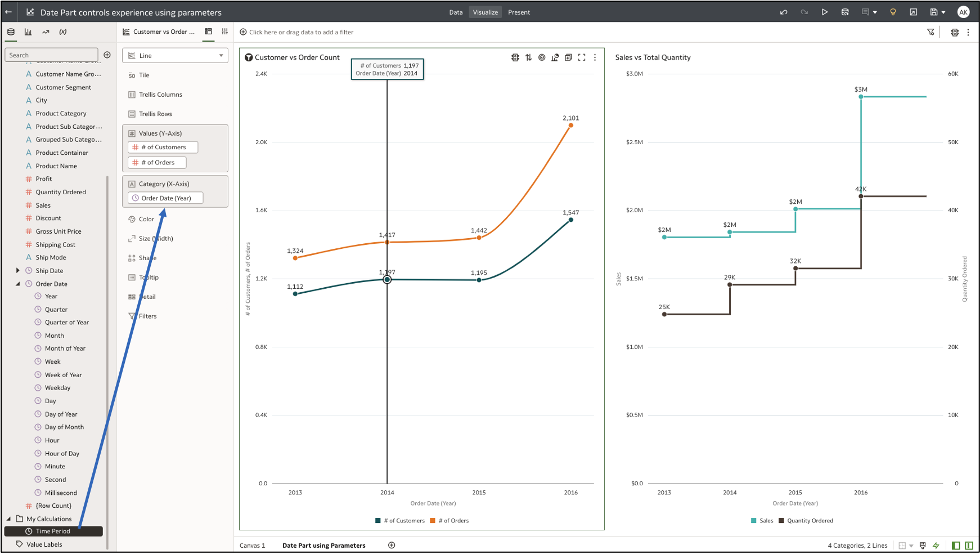The image size is (980, 554).
Task: Open the sort options on Customer vs Order Count
Action: [x=528, y=57]
